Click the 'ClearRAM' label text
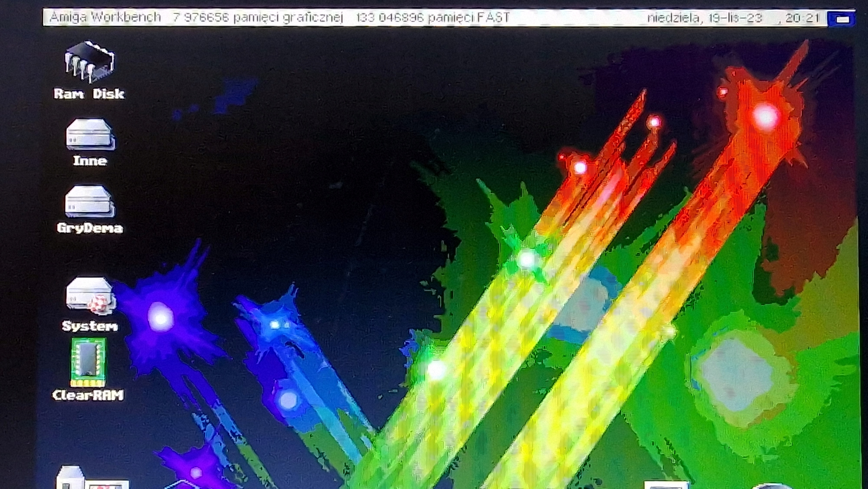This screenshot has height=489, width=868. pyautogui.click(x=88, y=395)
